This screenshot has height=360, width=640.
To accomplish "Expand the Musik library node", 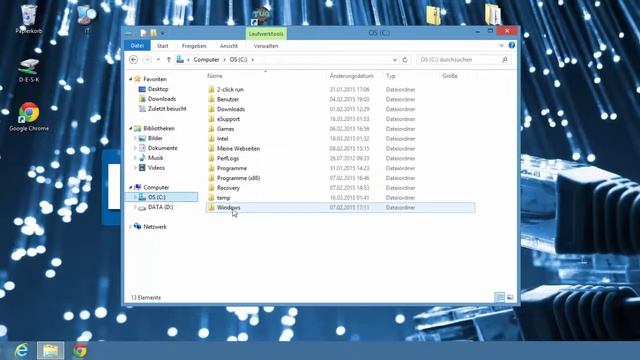I will pyautogui.click(x=136, y=158).
